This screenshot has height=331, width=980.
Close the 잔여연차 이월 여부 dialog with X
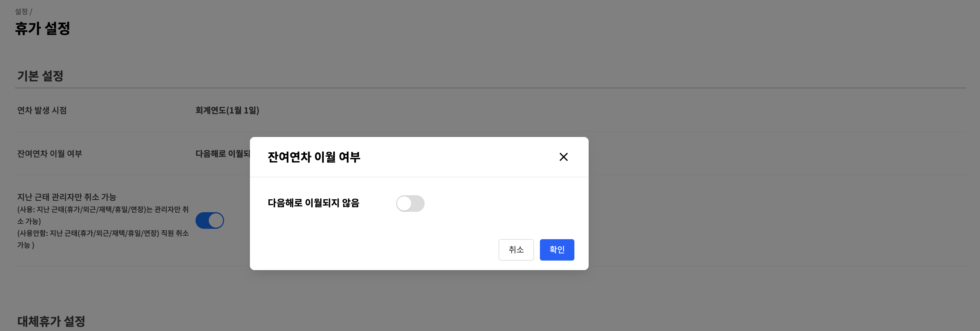click(x=563, y=157)
